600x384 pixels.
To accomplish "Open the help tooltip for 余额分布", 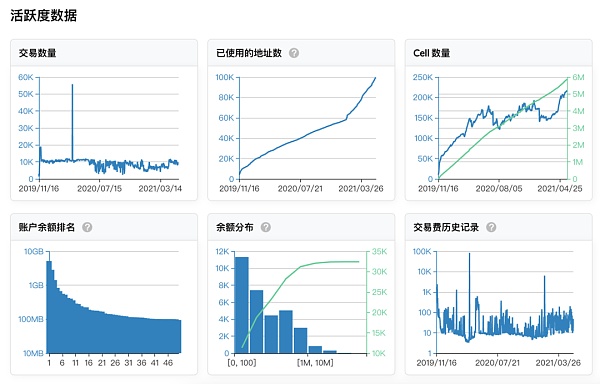I will [266, 227].
